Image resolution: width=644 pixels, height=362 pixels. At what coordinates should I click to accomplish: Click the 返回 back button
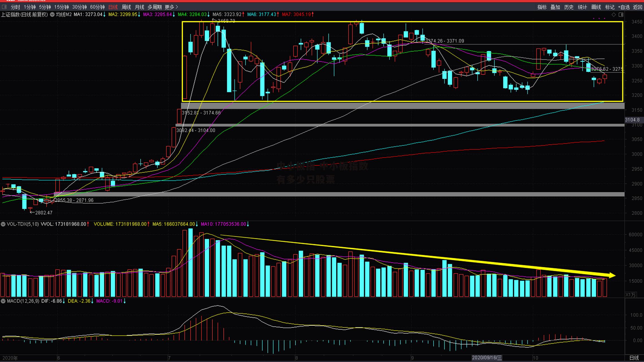point(638,7)
